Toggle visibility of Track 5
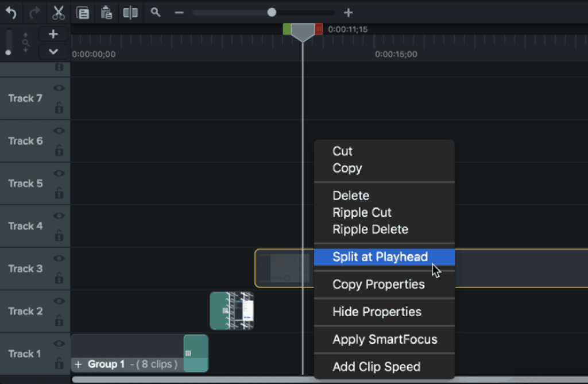Viewport: 588px width, 384px height. coord(59,173)
